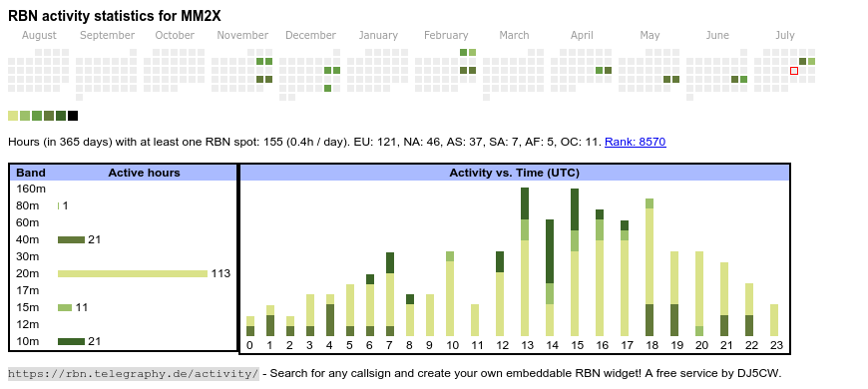The height and width of the screenshot is (389, 868).
Task: Click the 40m bar showing 21 hours
Action: pyautogui.click(x=71, y=239)
